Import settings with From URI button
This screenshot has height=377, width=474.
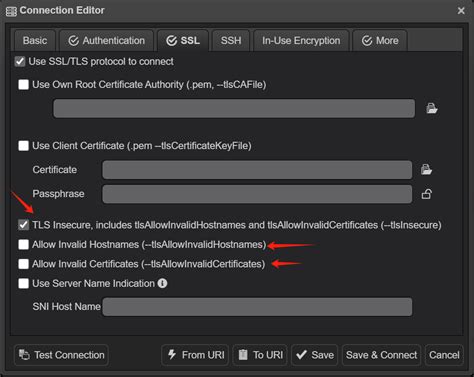click(x=195, y=355)
